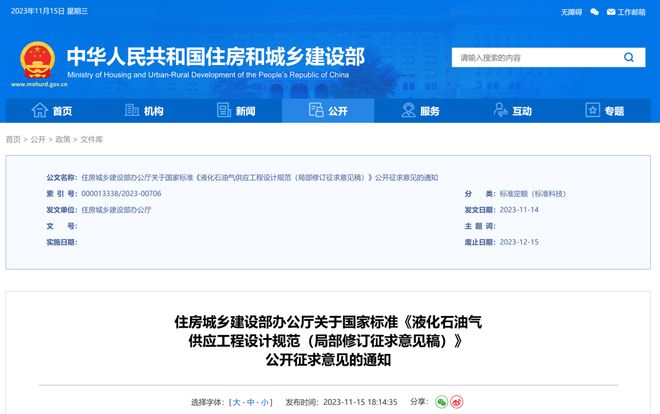Viewport: 660px width, 414px height.
Task: Select issuing unit 住房城乡建设部办公厅
Action: (116, 210)
